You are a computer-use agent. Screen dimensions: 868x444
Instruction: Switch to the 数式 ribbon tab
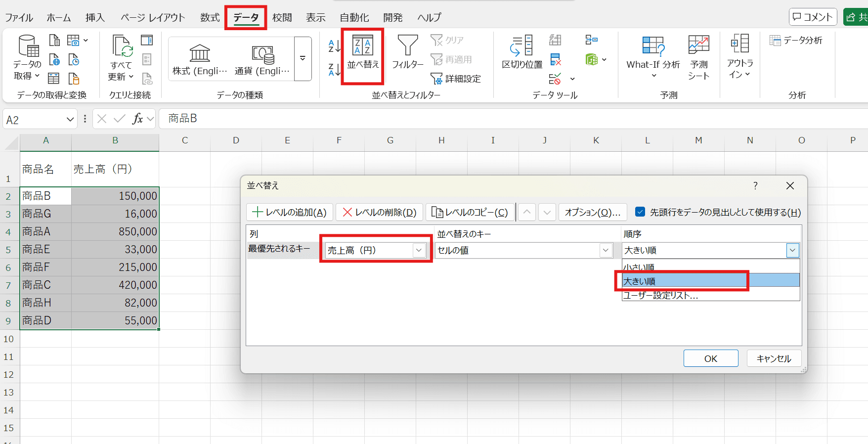tap(210, 18)
